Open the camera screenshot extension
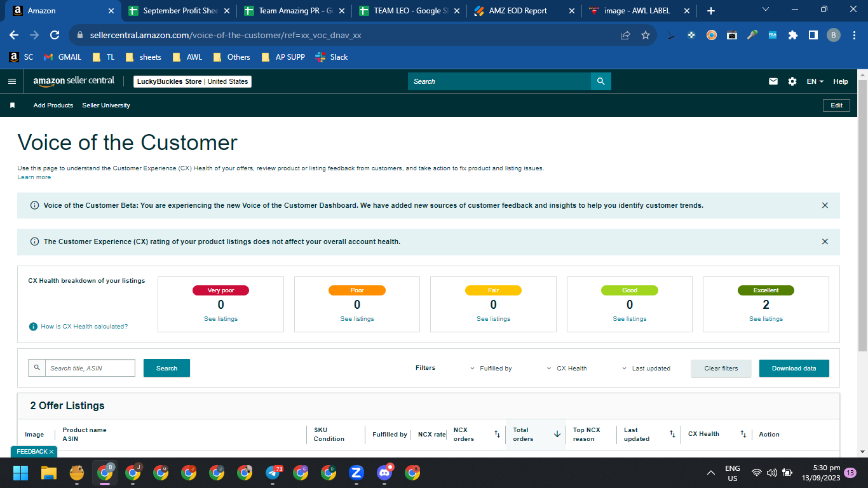This screenshot has height=488, width=868. coord(732,35)
